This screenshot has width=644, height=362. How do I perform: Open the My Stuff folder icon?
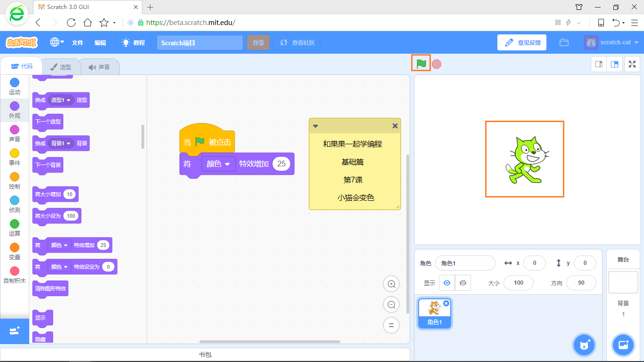point(564,42)
